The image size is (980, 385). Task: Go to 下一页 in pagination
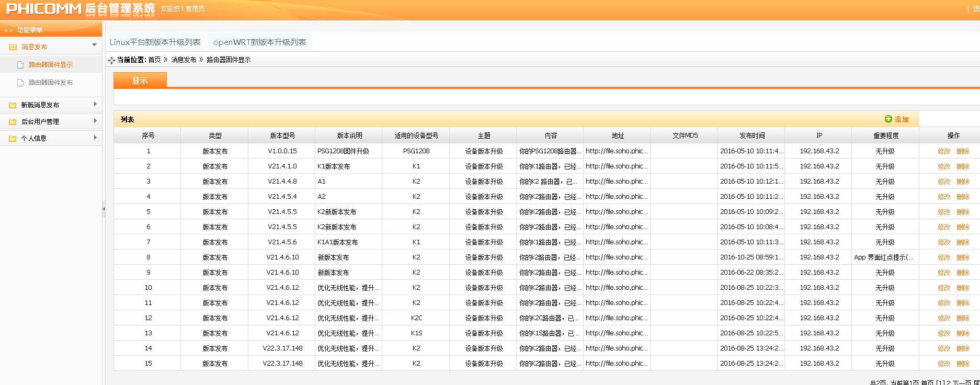[x=962, y=382]
